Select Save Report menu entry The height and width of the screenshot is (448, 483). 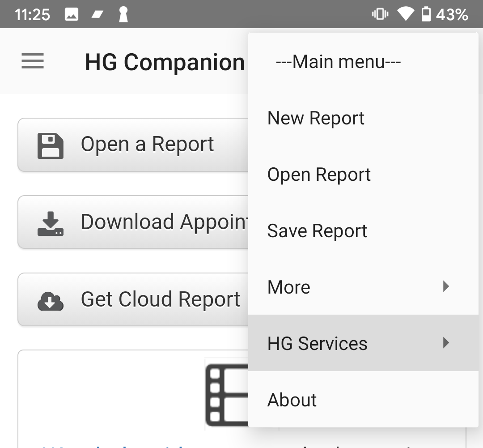tap(317, 231)
